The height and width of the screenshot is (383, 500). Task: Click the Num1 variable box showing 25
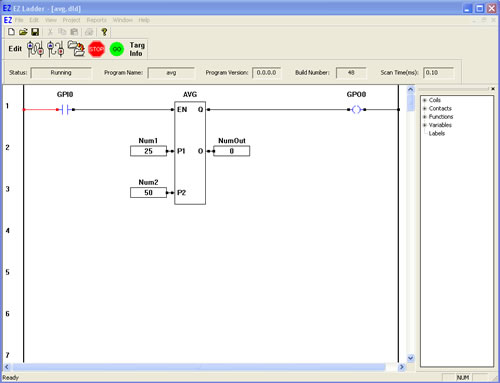[x=148, y=151]
